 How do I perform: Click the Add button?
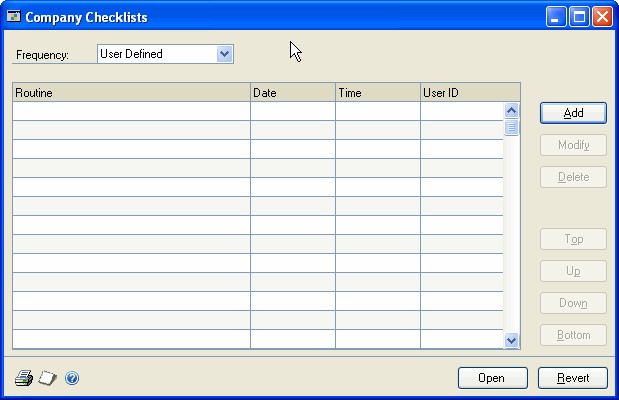click(573, 113)
